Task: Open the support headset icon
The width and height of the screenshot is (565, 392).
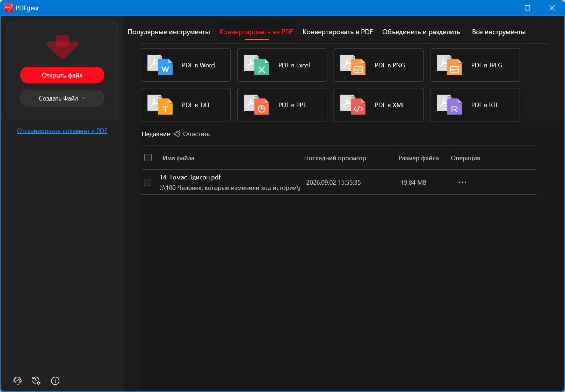Action: (x=17, y=381)
